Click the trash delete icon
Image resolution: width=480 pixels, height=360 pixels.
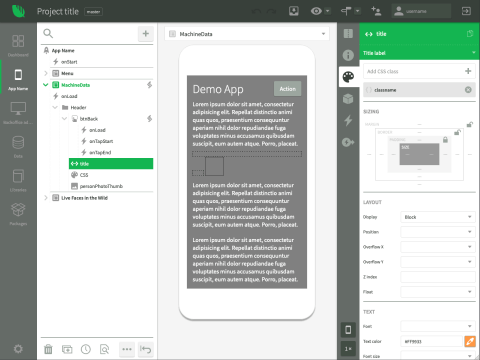(48, 349)
